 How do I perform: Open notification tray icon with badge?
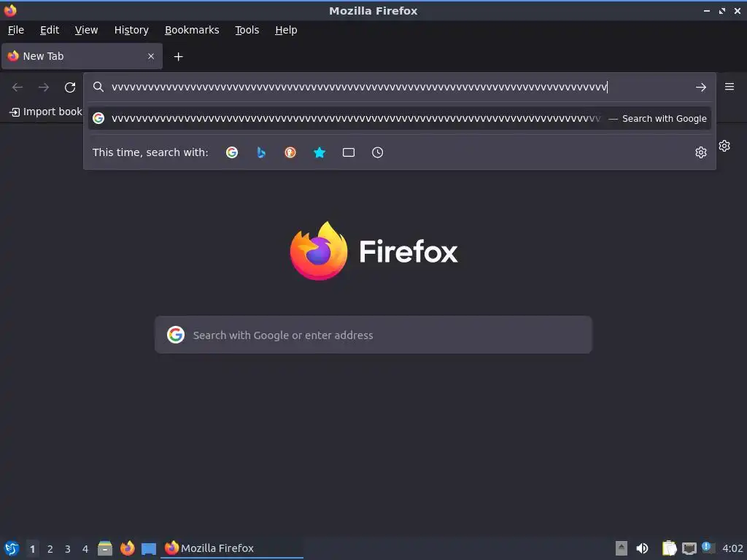[708, 548]
